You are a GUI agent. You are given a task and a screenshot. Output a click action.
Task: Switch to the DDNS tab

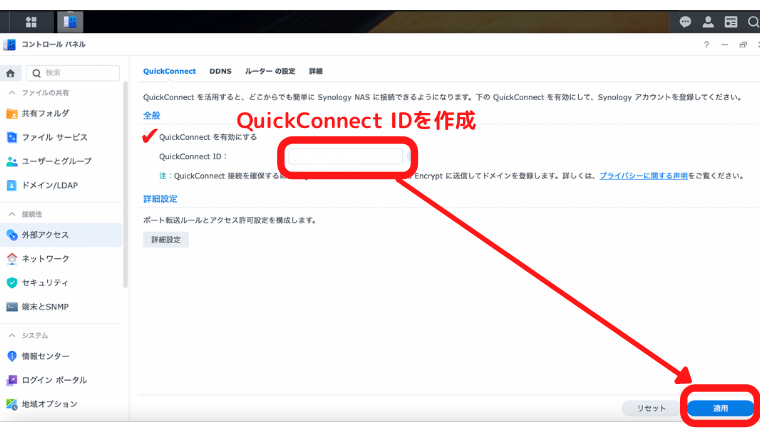220,71
